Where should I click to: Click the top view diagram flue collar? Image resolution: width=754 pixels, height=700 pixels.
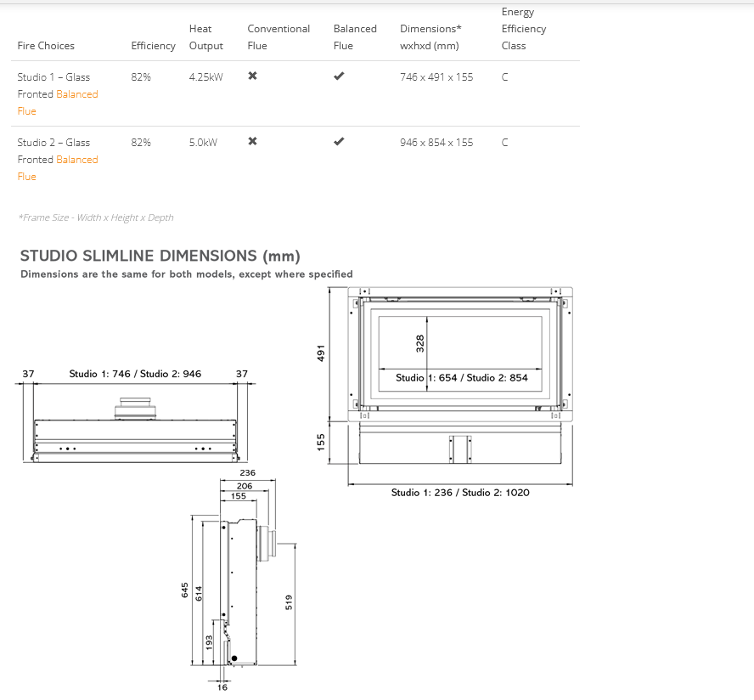[136, 409]
